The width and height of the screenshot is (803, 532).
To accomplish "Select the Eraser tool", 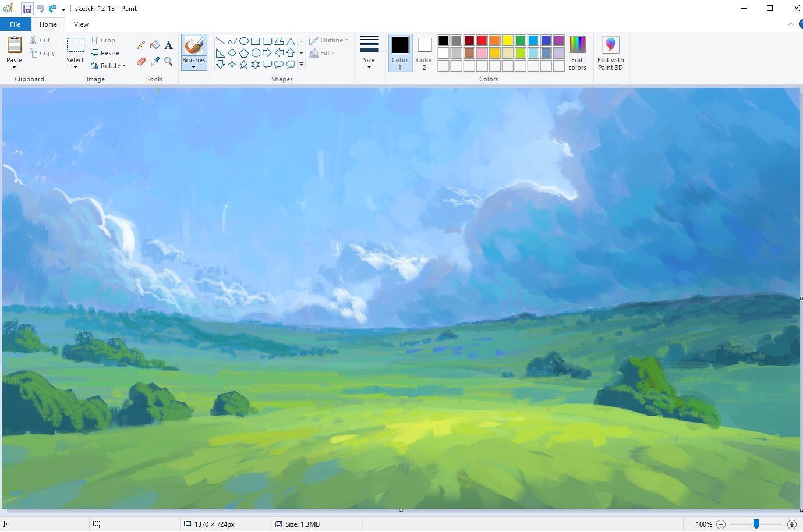I will [141, 61].
